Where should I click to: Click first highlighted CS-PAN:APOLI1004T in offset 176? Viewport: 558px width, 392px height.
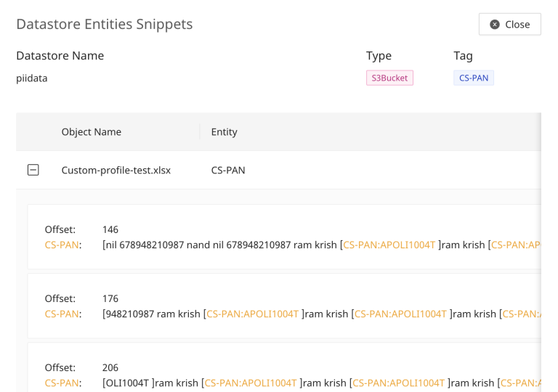[x=252, y=314]
